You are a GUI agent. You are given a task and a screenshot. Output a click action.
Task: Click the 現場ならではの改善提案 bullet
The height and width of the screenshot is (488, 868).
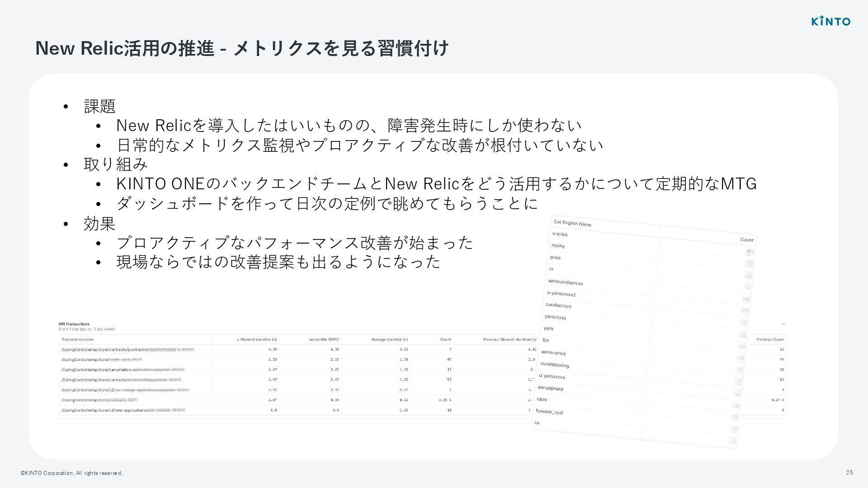pyautogui.click(x=278, y=262)
